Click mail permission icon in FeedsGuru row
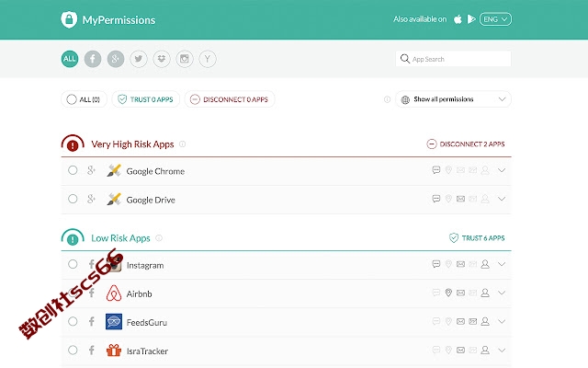Screen dimensions: 588x368 pyautogui.click(x=460, y=321)
